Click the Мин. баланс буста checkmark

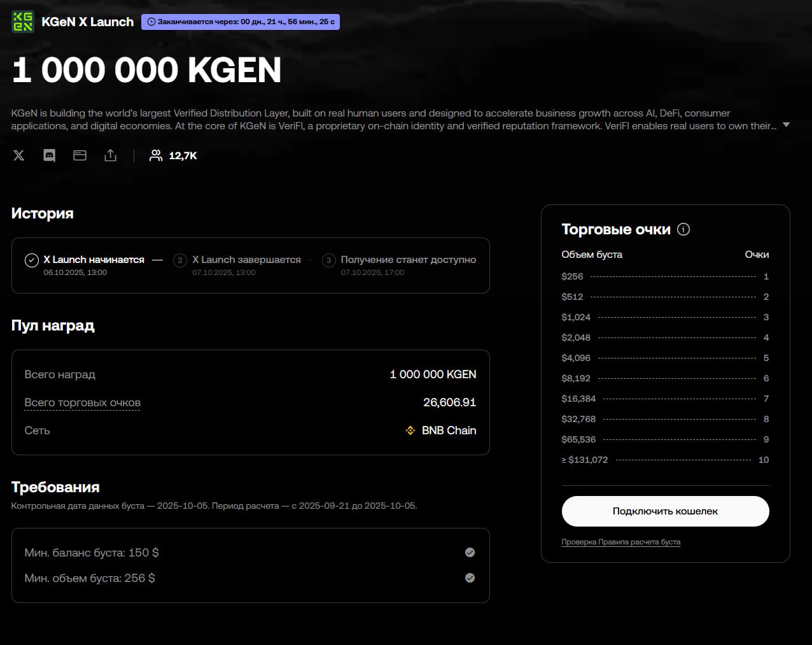pos(470,553)
